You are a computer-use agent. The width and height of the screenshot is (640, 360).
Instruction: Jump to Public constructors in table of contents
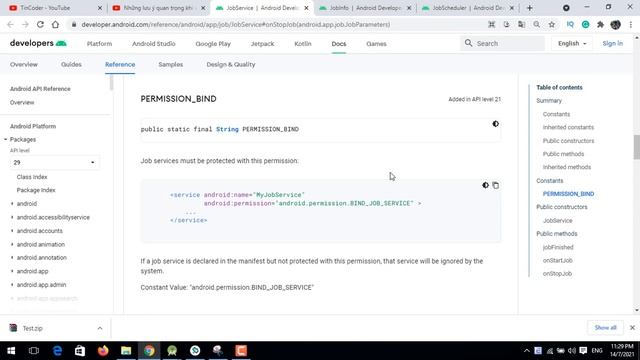tap(562, 207)
